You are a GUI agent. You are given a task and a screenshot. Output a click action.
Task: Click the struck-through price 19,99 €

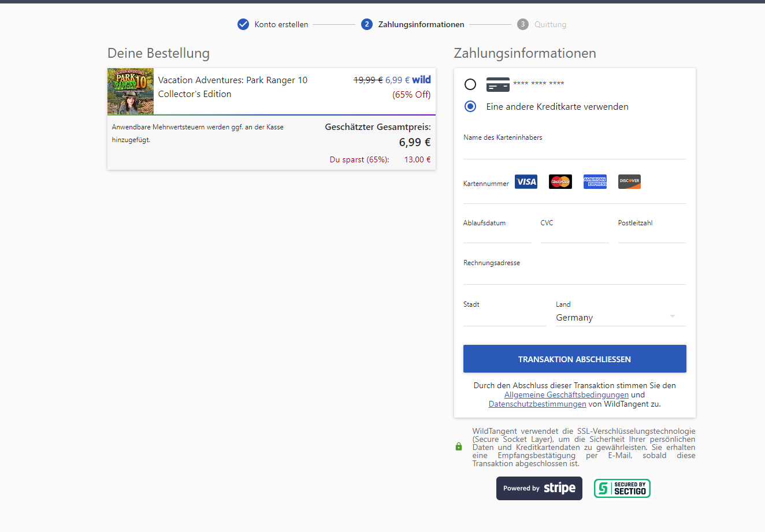point(368,80)
